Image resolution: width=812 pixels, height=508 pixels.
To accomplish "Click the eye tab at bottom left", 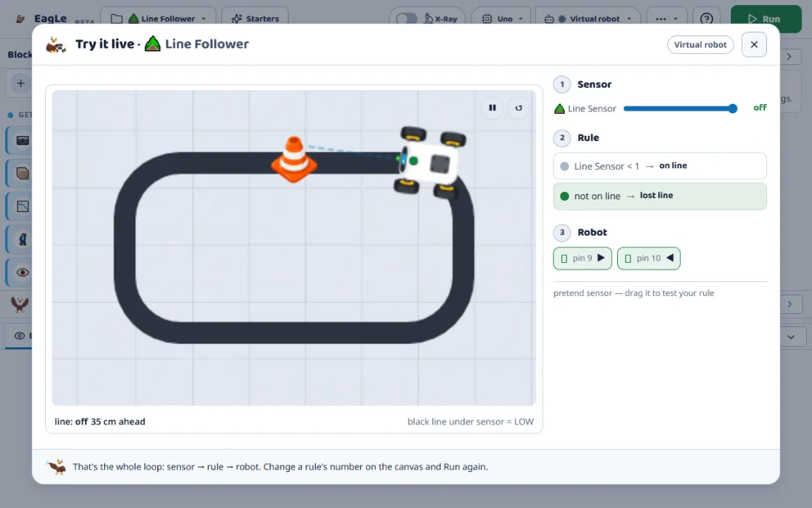I will 19,335.
